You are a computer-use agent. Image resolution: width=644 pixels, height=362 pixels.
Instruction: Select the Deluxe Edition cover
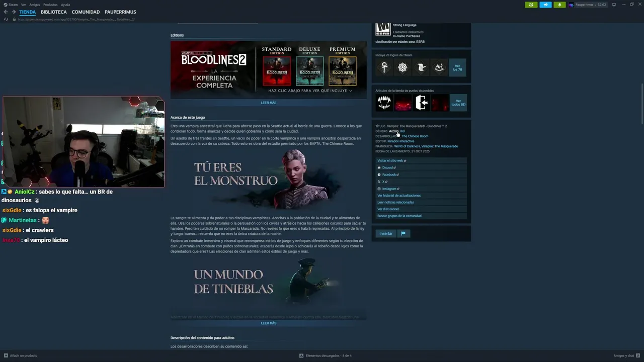point(309,71)
